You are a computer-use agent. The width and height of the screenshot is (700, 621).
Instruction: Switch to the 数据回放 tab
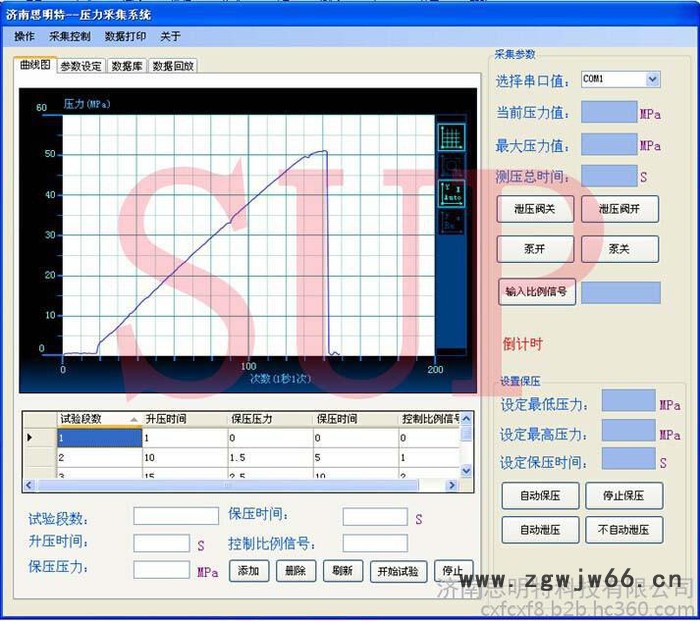[173, 67]
